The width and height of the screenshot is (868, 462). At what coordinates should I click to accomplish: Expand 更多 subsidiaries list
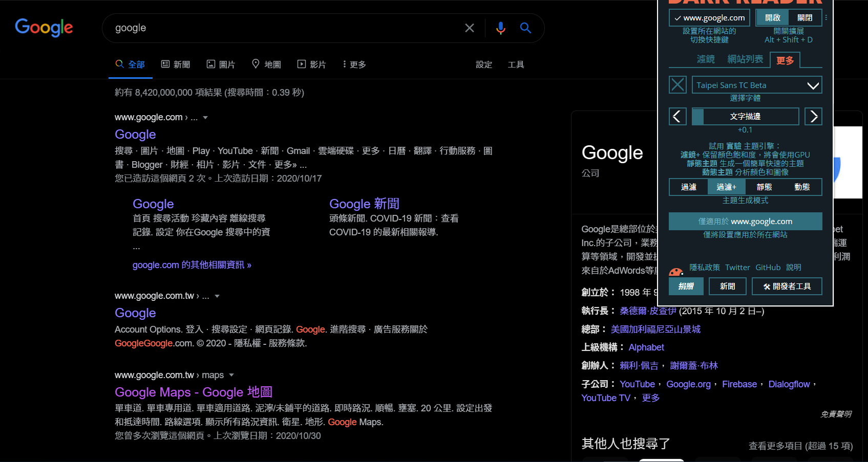[x=651, y=398]
